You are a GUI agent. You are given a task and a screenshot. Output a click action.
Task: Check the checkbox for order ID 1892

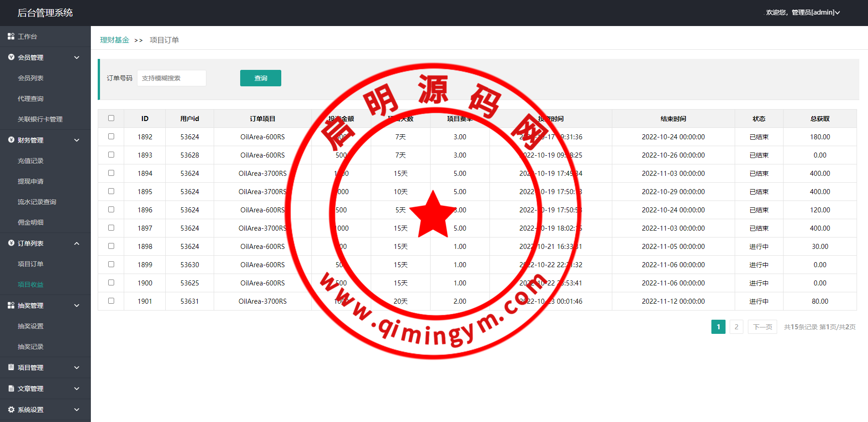111,137
